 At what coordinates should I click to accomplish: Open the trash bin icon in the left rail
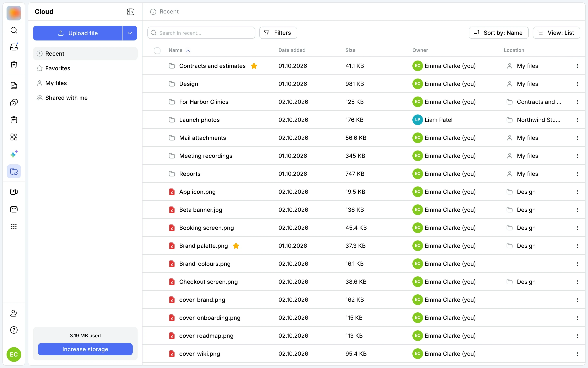click(x=14, y=64)
